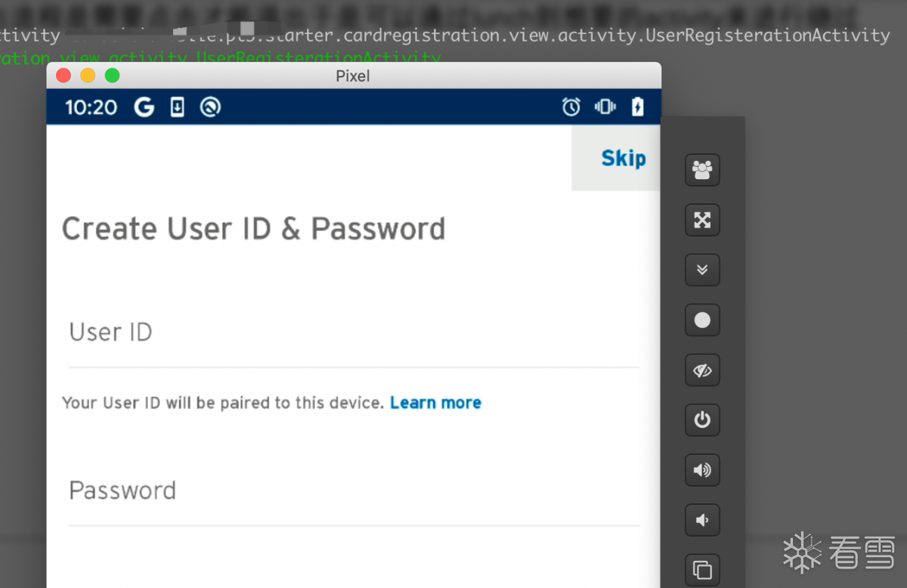Tap the Skip button
Screen dimensions: 907x588
coord(623,158)
